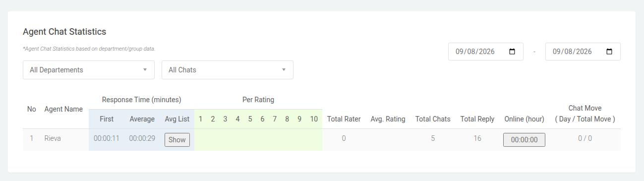Open the start date calendar picker icon
Viewport: 644px width, 181px height.
(x=512, y=52)
